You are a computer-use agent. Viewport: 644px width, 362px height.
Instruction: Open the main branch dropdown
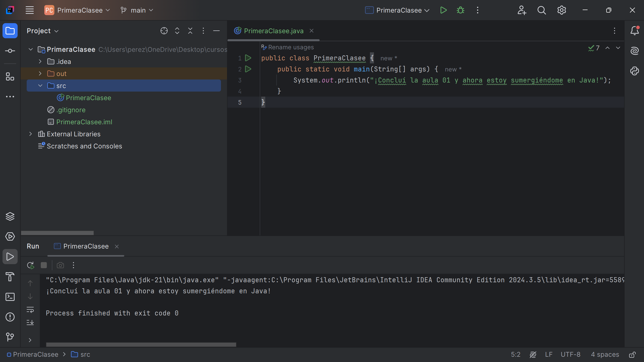(137, 10)
